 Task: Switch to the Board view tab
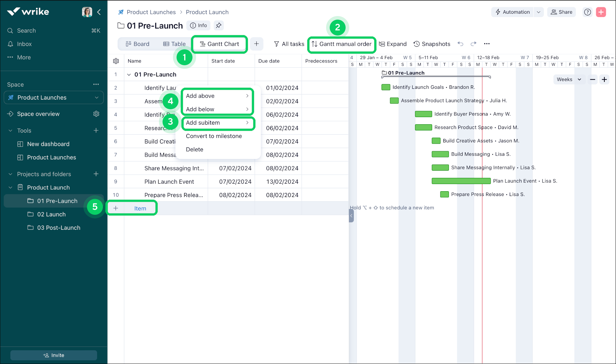pyautogui.click(x=137, y=44)
